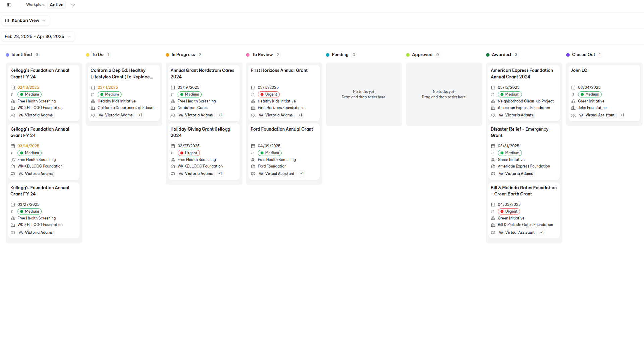Open California Dep Ed. Healthy Lifestyles card

[x=124, y=93]
